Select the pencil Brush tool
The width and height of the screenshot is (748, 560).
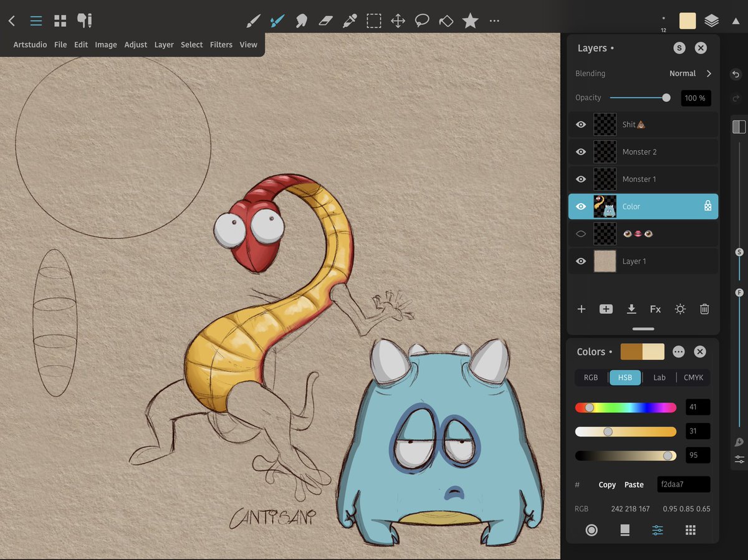[x=252, y=21]
